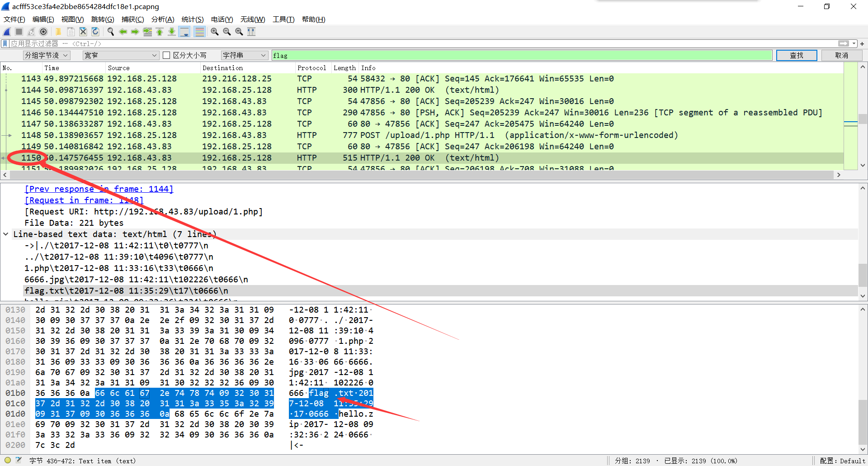
Task: Select Request URI line in packet details
Action: click(441, 211)
